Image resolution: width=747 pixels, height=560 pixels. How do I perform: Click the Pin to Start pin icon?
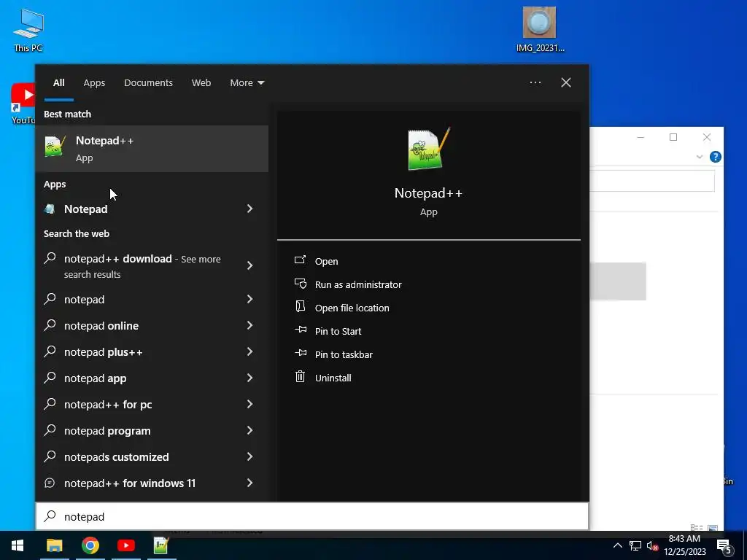300,330
